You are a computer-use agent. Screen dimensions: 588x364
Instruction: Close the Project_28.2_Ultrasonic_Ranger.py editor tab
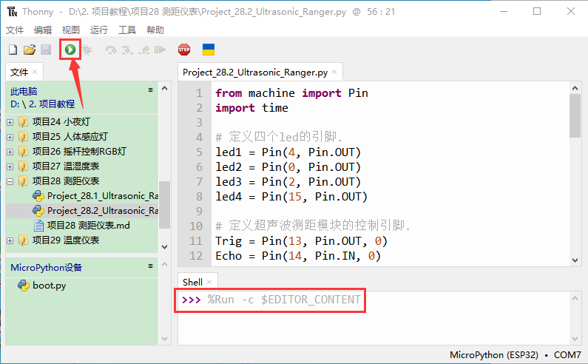pos(334,73)
